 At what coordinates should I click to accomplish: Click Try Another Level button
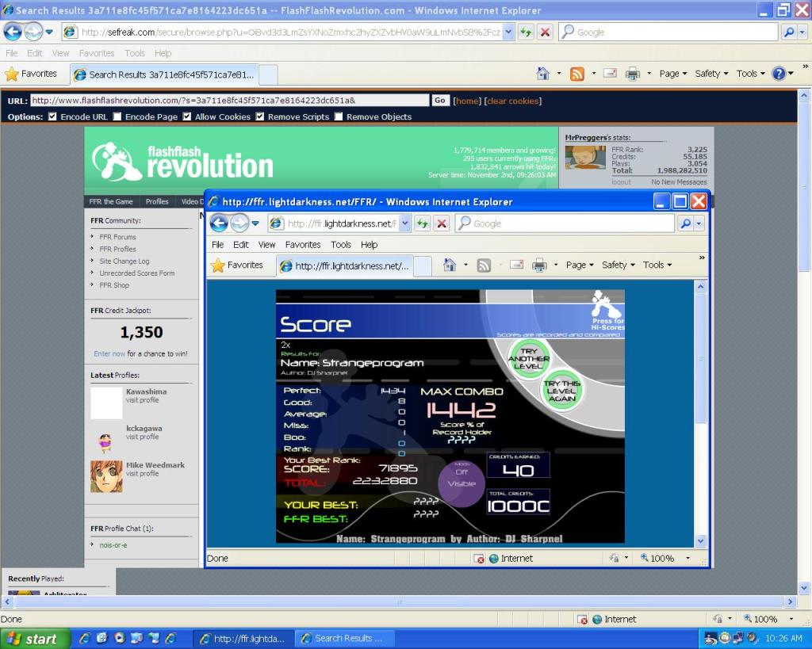point(528,358)
